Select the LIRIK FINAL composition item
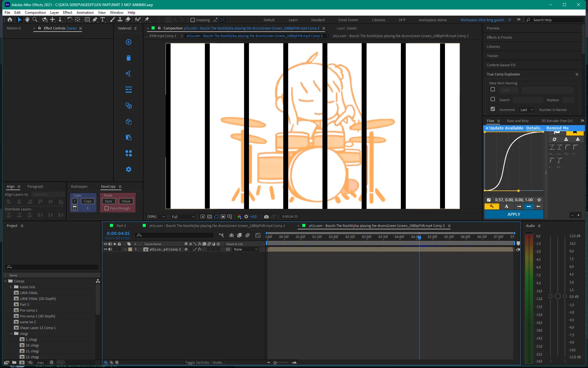The width and height of the screenshot is (588, 368). tap(29, 293)
